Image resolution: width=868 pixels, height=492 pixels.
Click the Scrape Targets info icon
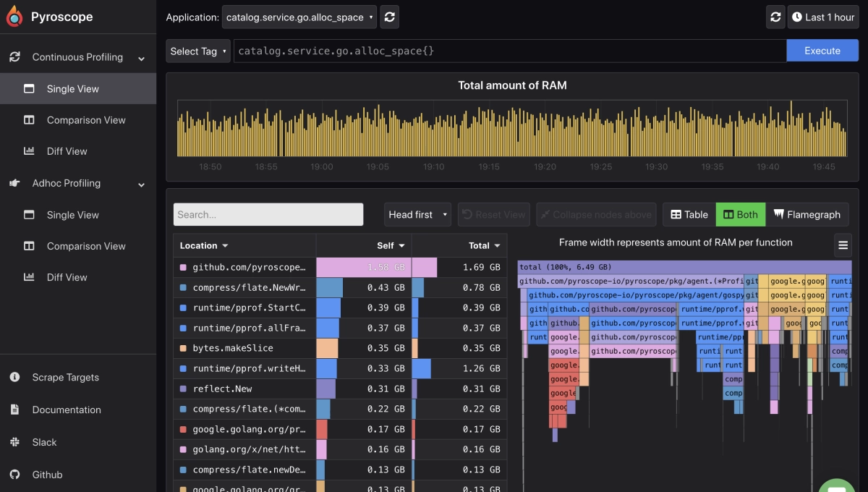point(14,377)
